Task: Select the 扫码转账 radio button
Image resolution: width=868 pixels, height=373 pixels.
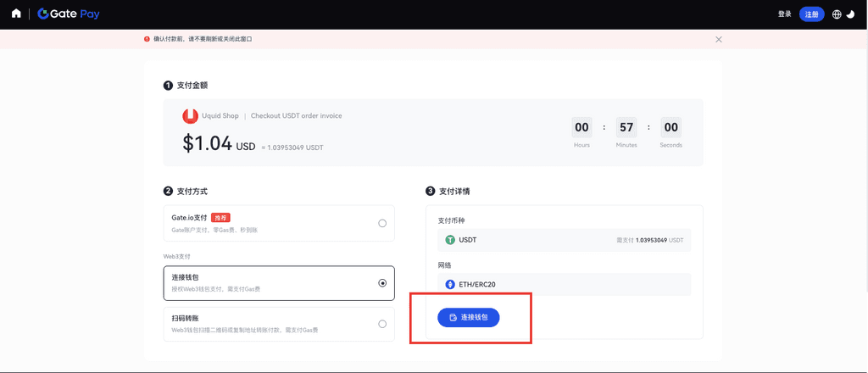Action: (382, 324)
